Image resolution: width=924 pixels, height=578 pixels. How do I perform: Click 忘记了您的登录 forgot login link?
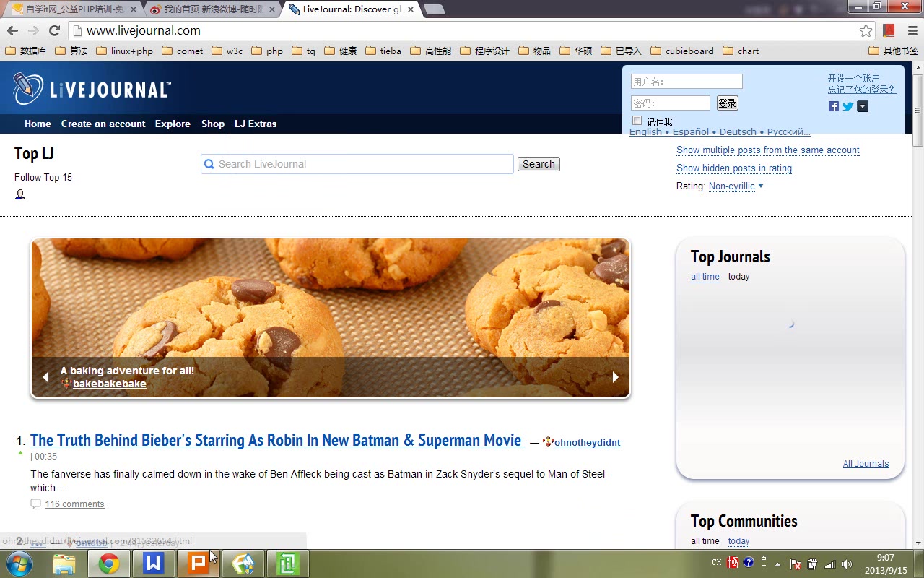click(863, 90)
